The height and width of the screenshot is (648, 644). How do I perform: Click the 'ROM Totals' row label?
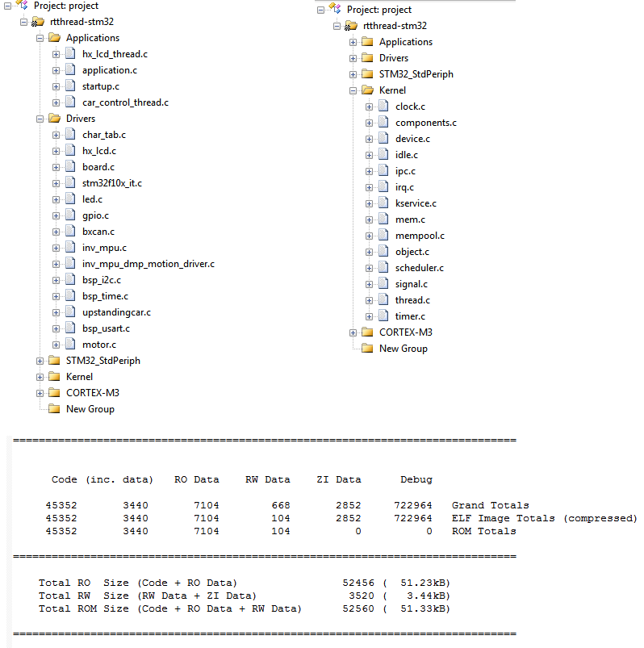coord(483,531)
